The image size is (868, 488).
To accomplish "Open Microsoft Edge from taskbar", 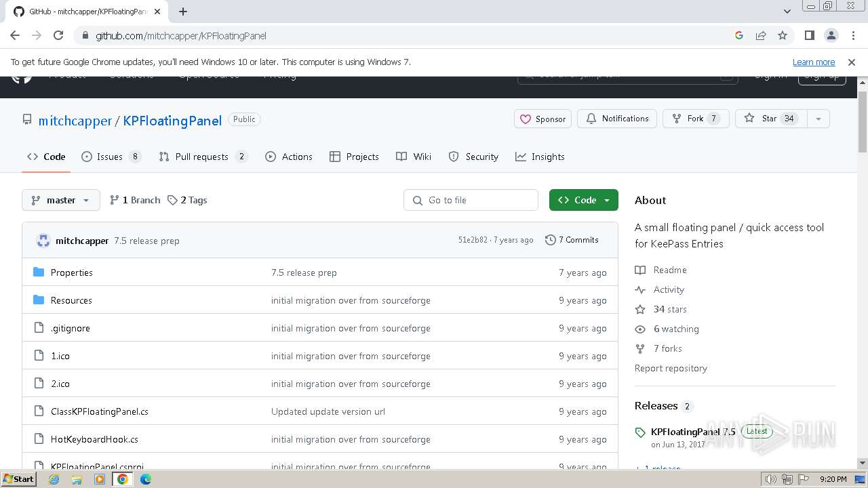I will 146,479.
